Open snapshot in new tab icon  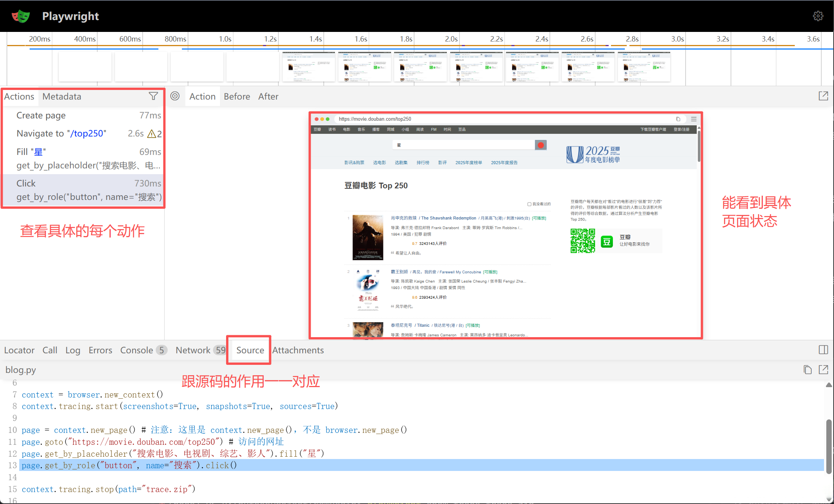coord(823,96)
